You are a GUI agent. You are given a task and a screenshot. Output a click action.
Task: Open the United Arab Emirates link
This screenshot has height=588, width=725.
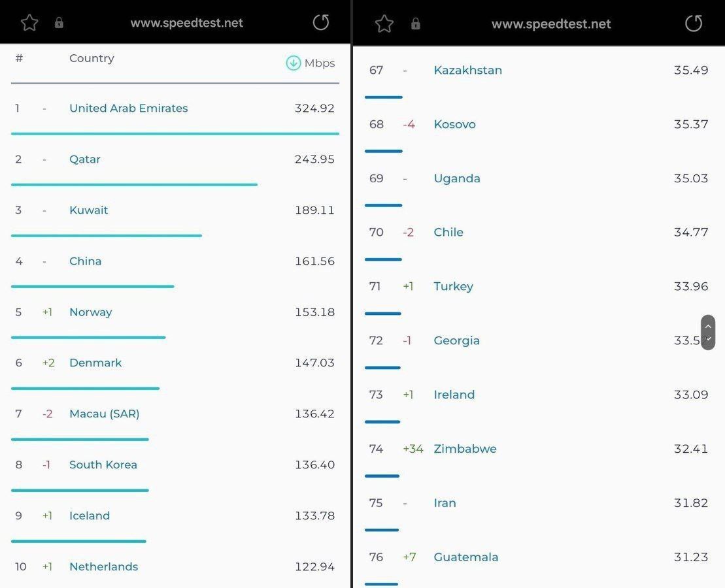(128, 108)
